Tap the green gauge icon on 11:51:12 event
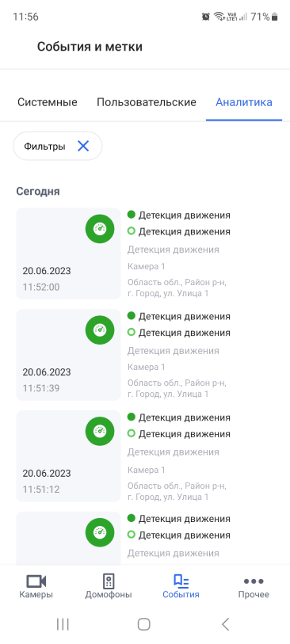This screenshot has width=290, height=644. pos(100,431)
